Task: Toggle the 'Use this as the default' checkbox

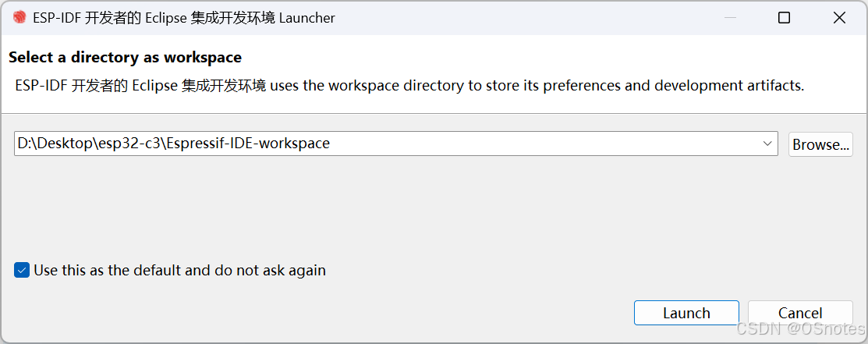Action: point(22,271)
